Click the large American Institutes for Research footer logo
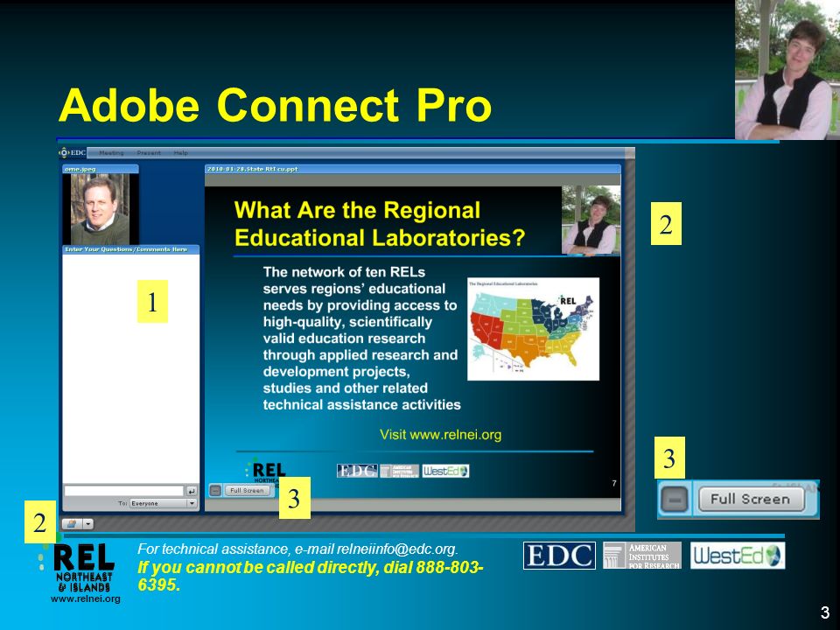Viewport: 840px width, 630px height. tap(642, 556)
